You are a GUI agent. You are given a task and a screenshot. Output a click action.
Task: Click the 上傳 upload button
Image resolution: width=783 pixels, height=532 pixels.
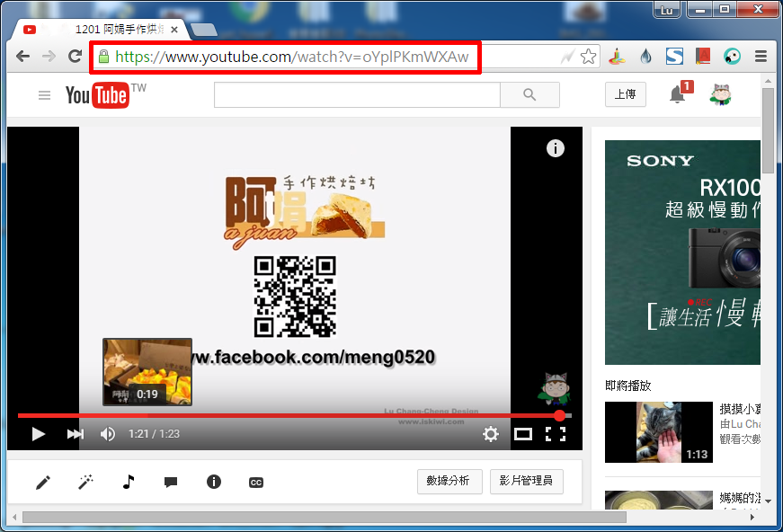pos(625,94)
